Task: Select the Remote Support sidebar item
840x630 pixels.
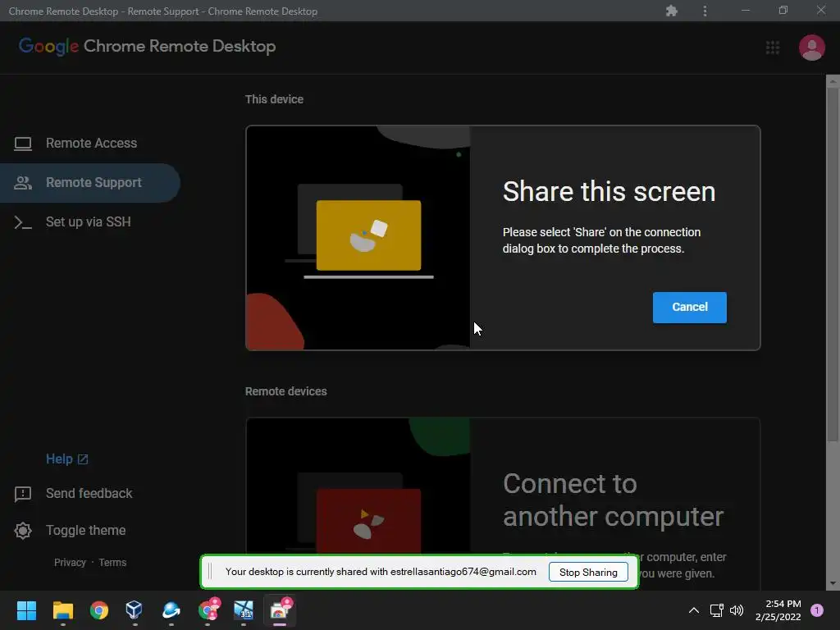Action: click(90, 183)
